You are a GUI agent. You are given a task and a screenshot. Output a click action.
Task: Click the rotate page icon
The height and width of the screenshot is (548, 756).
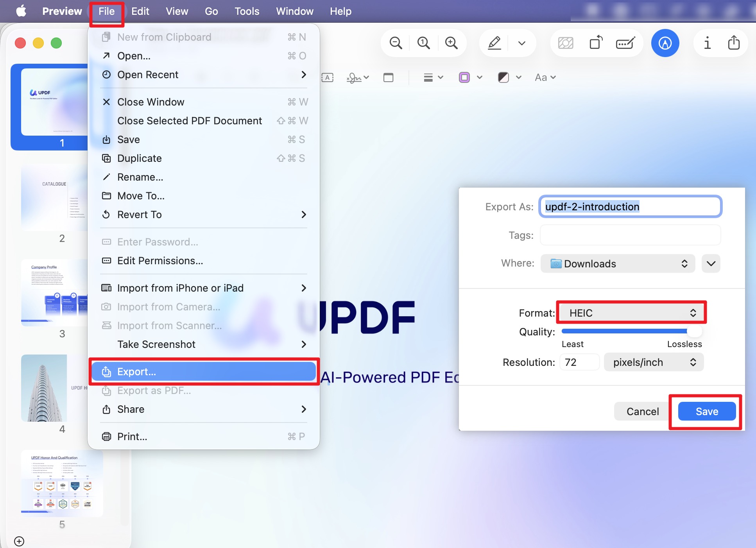[596, 43]
